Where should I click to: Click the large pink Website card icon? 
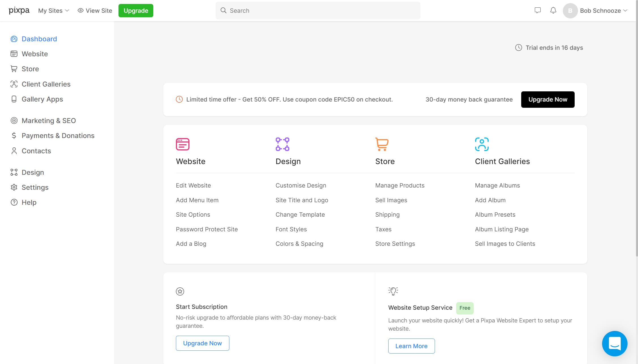click(183, 144)
